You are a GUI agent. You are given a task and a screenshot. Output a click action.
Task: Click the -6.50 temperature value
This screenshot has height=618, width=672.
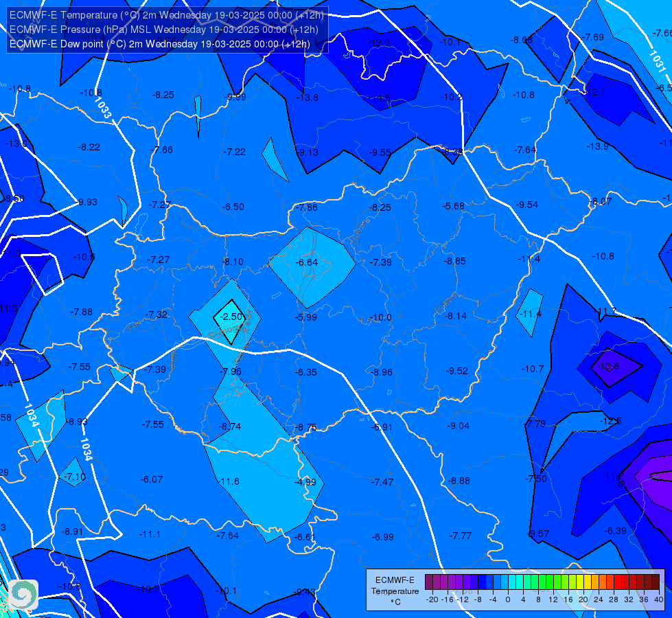233,207
